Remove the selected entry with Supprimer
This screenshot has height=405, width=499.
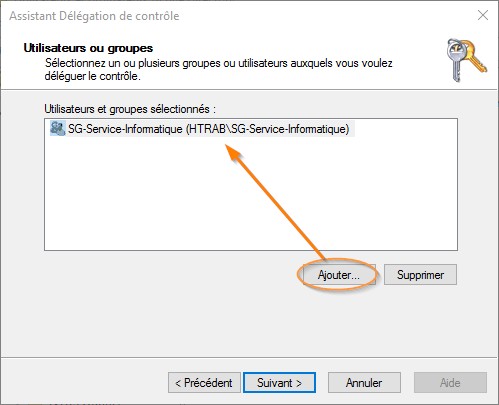coord(420,275)
